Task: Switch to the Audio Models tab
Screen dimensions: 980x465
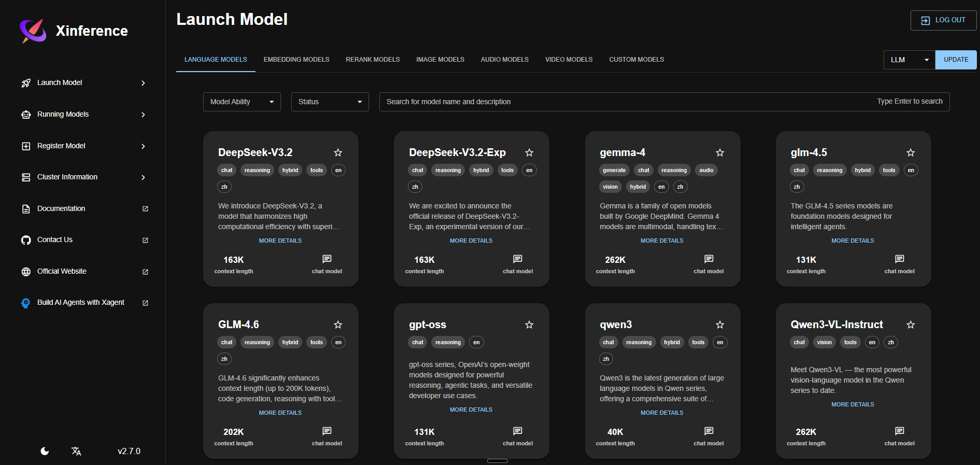Action: [x=505, y=60]
